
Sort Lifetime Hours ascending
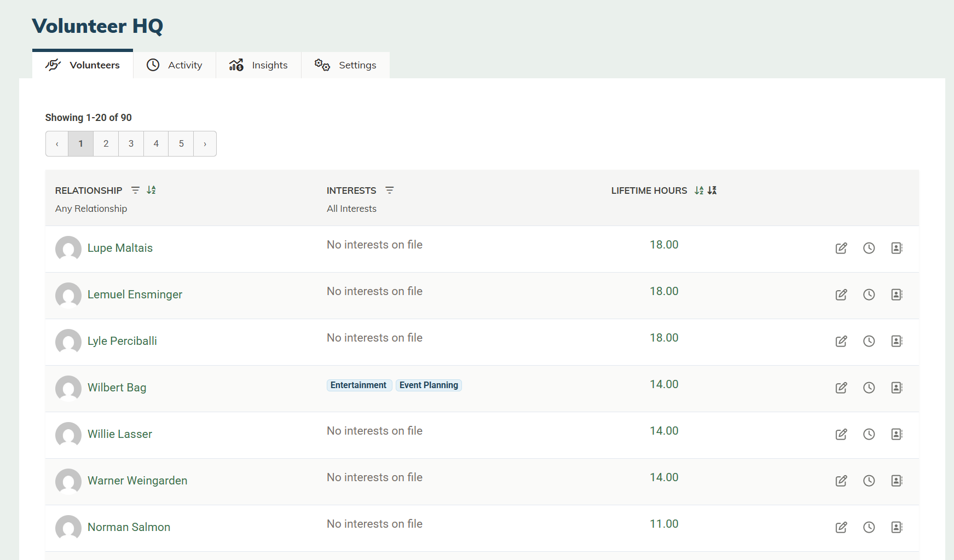tap(698, 190)
